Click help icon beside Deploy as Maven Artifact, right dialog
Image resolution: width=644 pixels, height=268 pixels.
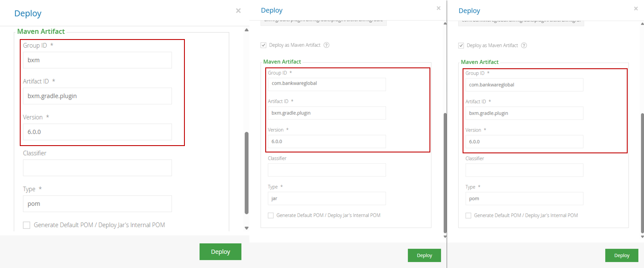pos(524,46)
